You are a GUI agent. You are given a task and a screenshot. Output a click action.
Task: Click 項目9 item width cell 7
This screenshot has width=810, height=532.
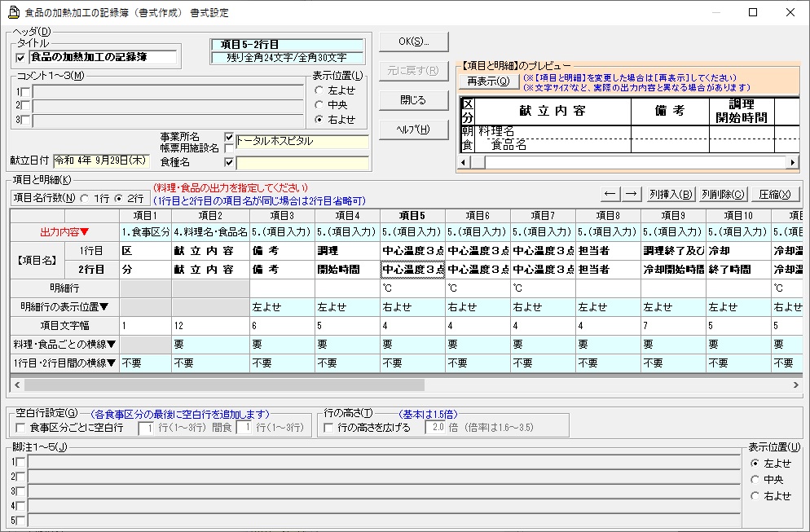click(x=673, y=326)
